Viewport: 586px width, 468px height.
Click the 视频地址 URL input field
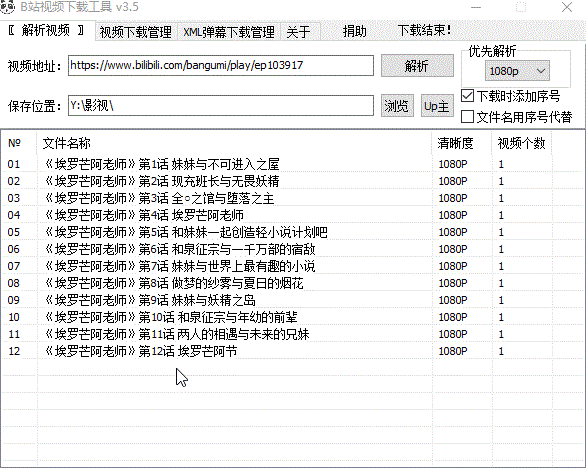click(221, 65)
